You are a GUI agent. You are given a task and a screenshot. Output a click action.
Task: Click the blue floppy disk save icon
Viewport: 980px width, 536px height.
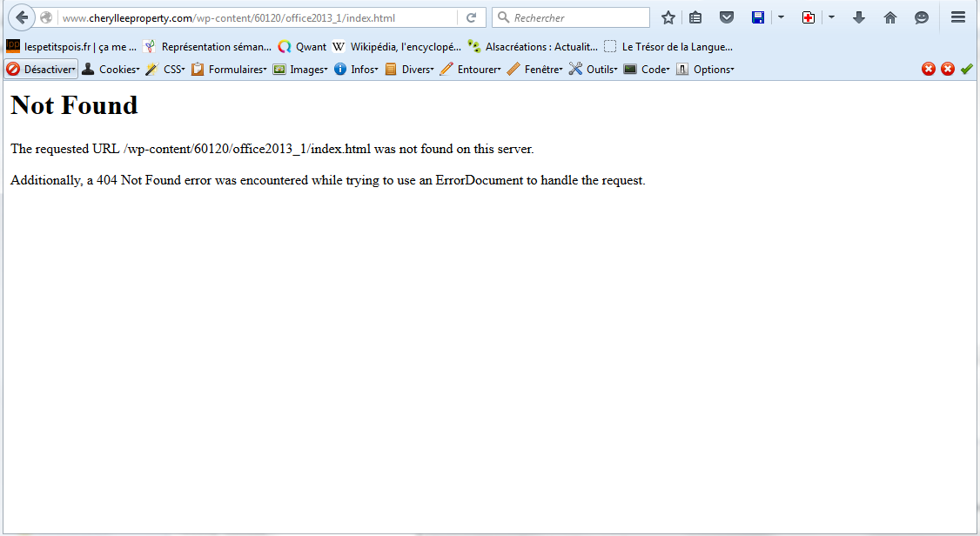pyautogui.click(x=758, y=17)
